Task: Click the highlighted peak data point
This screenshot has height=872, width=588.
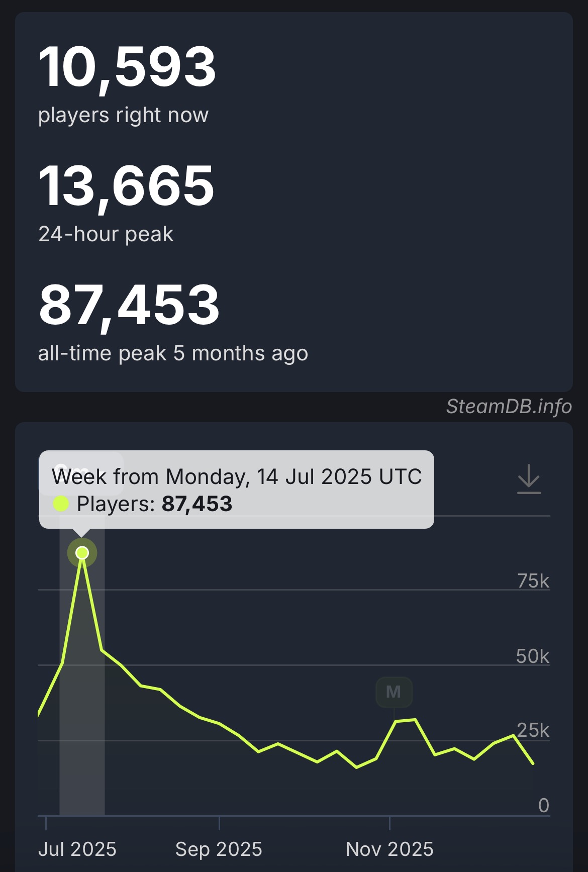Action: (82, 553)
